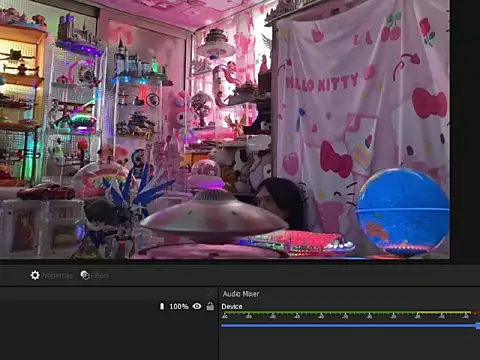Open the source Filters dialog
The height and width of the screenshot is (360, 480).
point(95,275)
